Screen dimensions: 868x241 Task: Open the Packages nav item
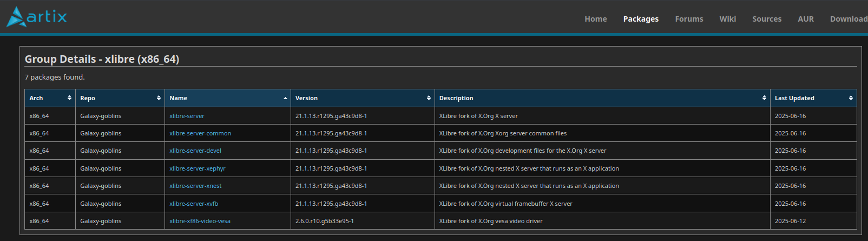tap(641, 19)
